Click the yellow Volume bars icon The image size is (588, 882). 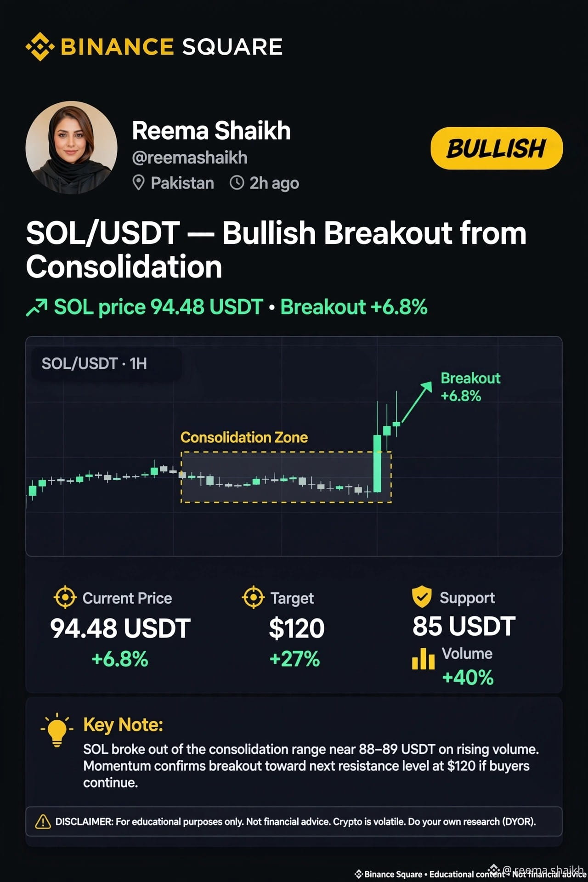click(423, 659)
